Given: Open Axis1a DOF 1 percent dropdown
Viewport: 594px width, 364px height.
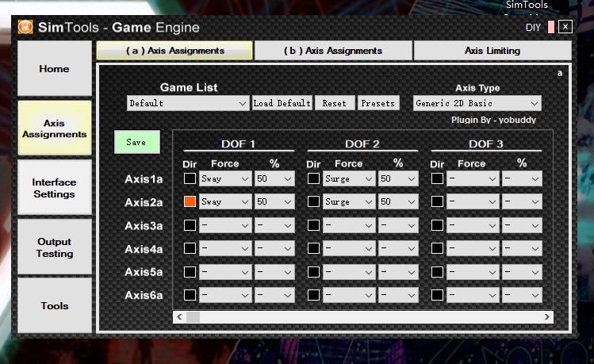Looking at the screenshot, I should (274, 178).
